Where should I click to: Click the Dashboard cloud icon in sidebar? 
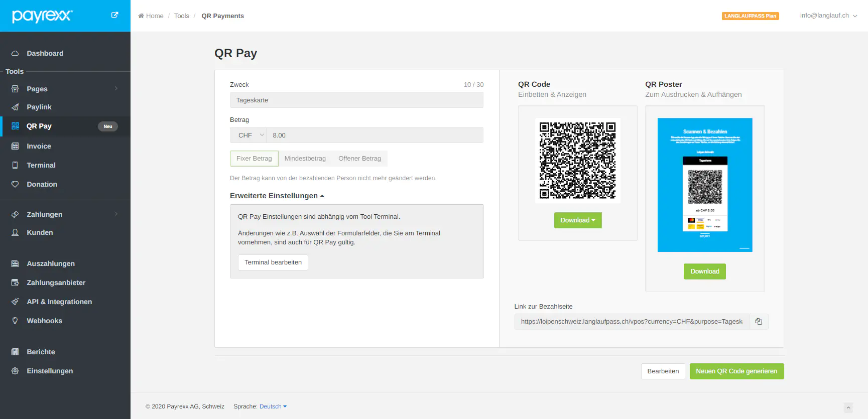pos(15,53)
